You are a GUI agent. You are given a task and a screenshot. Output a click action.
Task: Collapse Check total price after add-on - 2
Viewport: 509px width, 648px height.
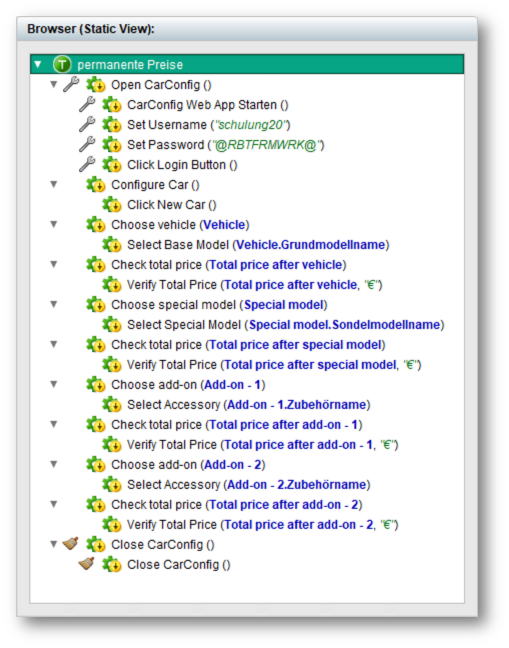[x=54, y=505]
